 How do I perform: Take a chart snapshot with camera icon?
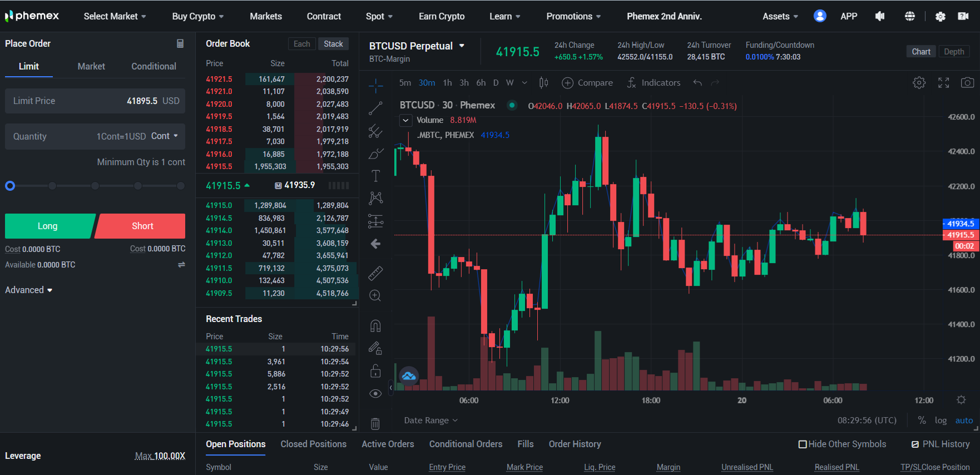click(x=967, y=82)
